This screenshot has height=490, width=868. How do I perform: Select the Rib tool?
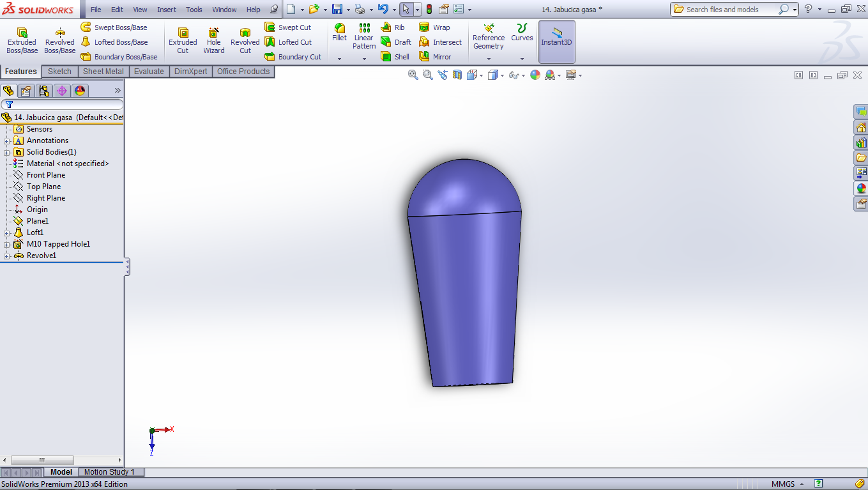(x=393, y=27)
